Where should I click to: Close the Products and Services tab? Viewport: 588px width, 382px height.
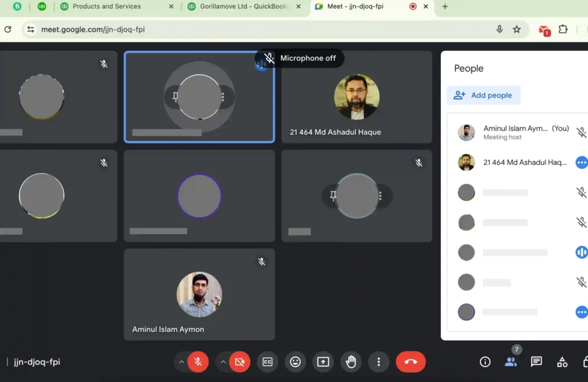[x=171, y=6]
